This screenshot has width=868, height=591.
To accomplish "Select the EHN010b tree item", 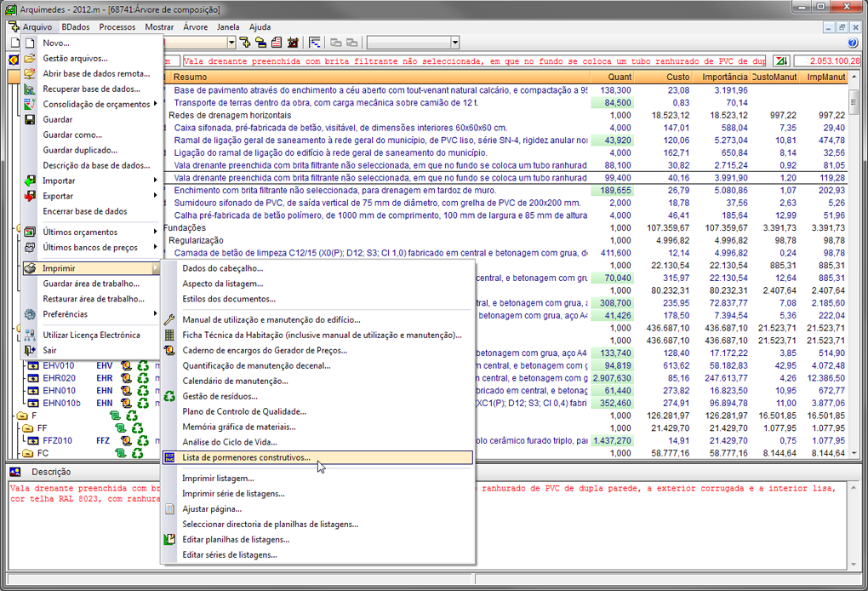I will click(61, 403).
